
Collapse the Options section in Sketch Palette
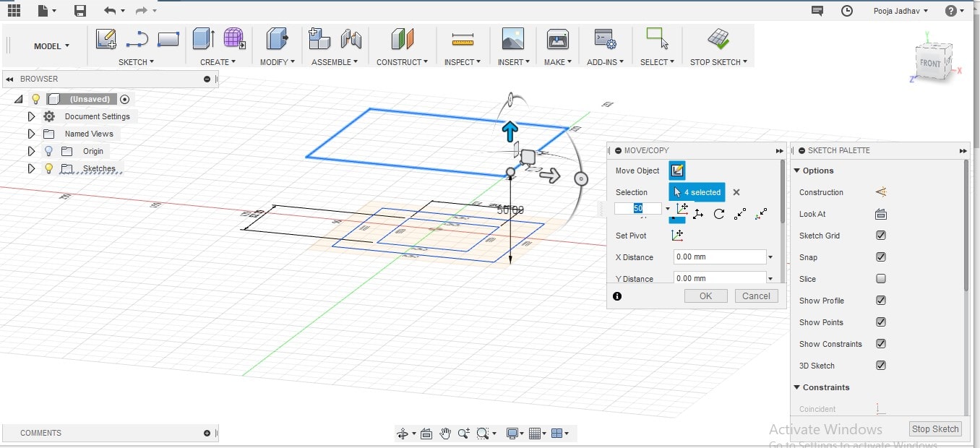coord(798,171)
